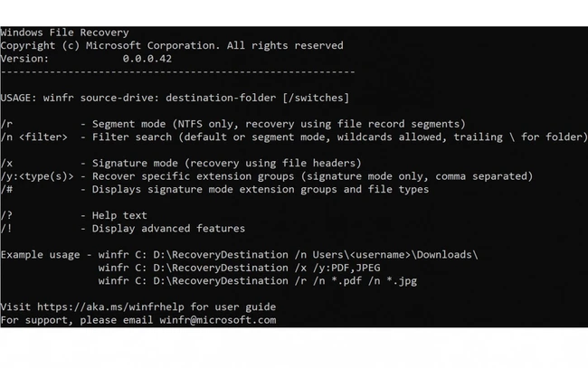This screenshot has height=368, width=588.
Task: Click the version number 0.0.0.42
Action: click(x=147, y=59)
